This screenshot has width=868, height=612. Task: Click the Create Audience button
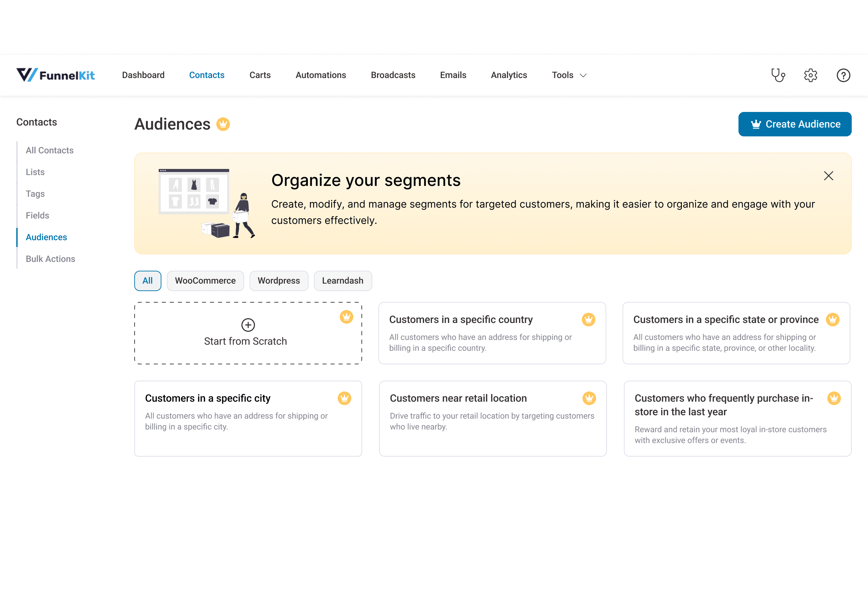[x=795, y=124]
